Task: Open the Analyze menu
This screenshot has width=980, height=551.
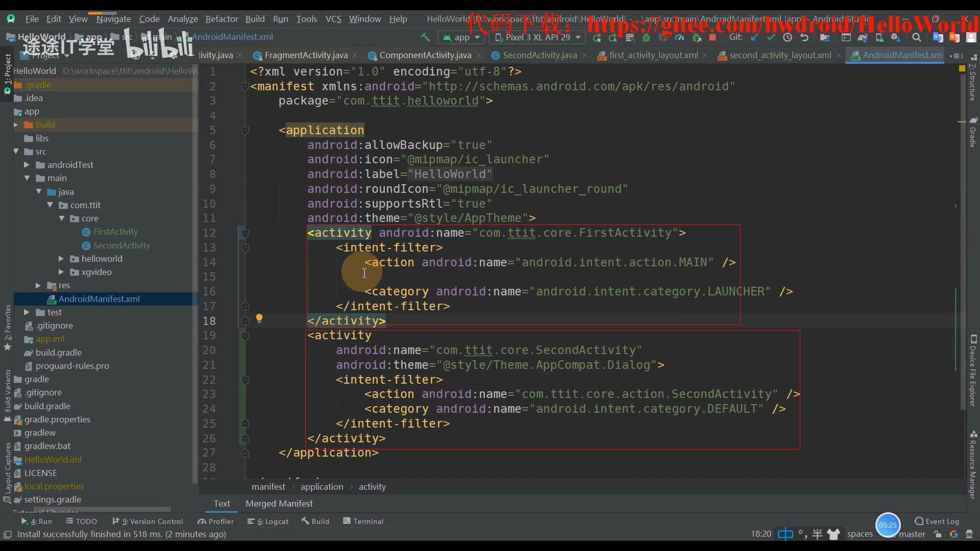Action: pyautogui.click(x=183, y=19)
